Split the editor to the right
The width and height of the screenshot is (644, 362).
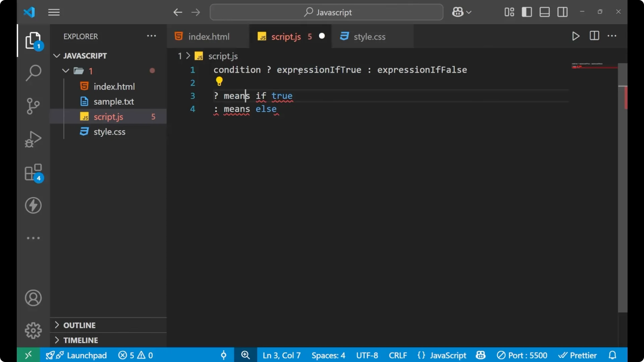594,36
